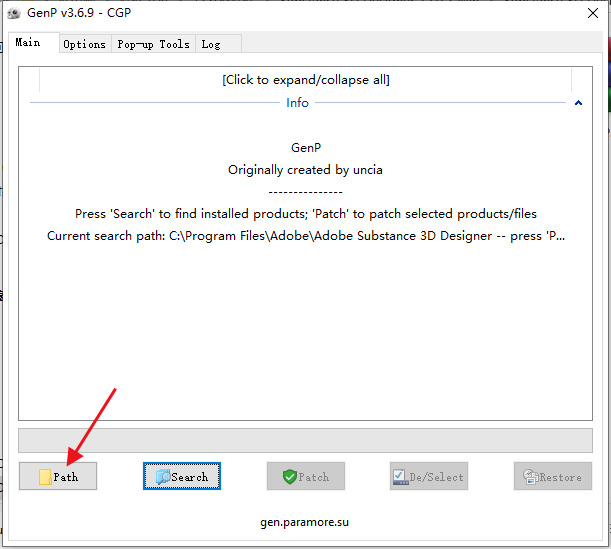Viewport: 611px width, 549px height.
Task: Open the Log tab
Action: click(x=218, y=44)
